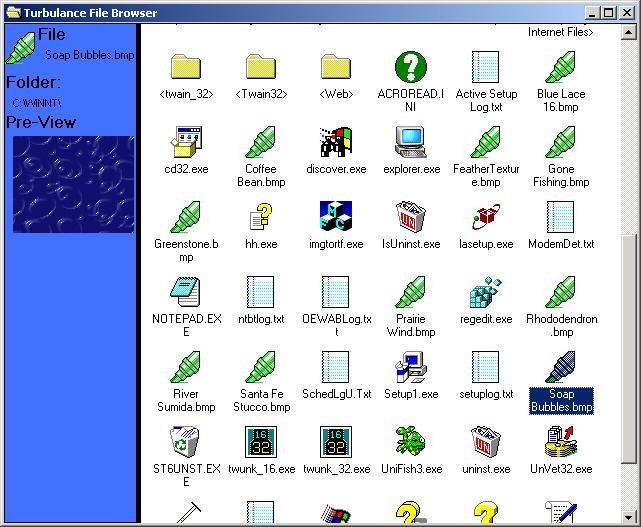Click the Soap Bubbles preview thumbnail

pos(73,185)
